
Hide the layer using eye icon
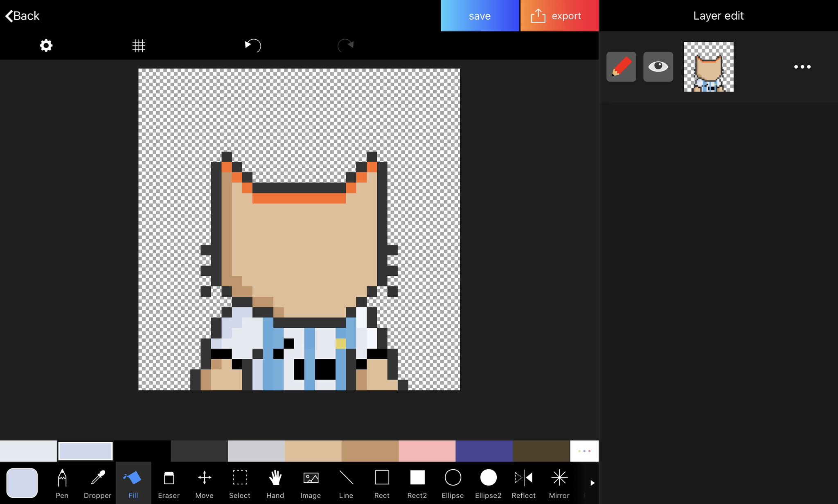658,67
